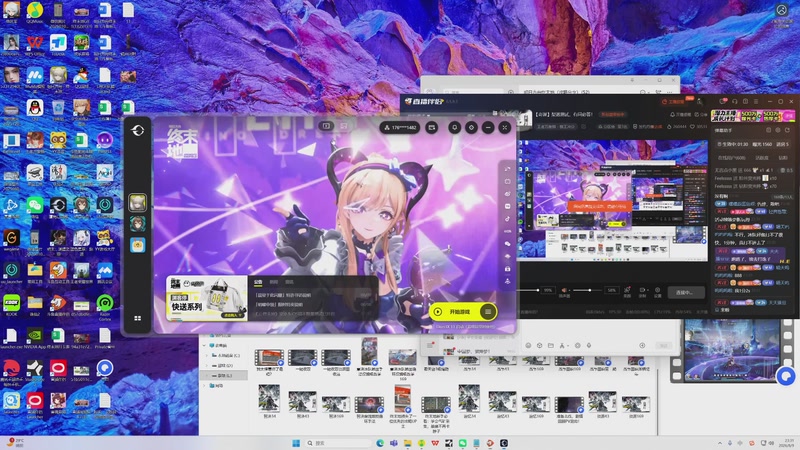Select the blue mascot game icon in launcher sidebar
Viewport: 800px width, 450px height.
(137, 245)
